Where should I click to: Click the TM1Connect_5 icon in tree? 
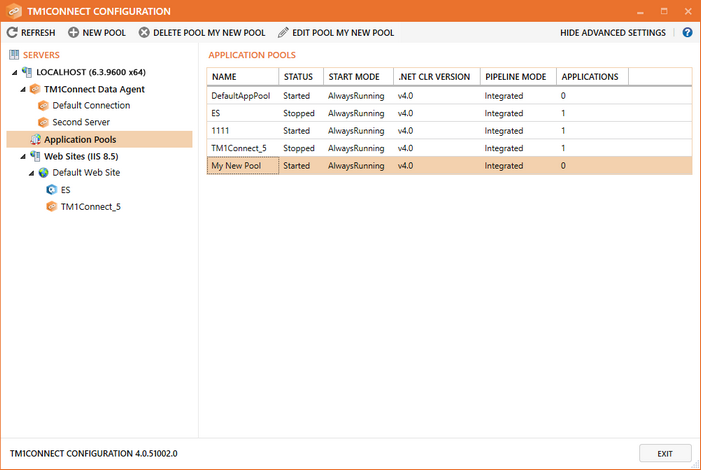[52, 206]
